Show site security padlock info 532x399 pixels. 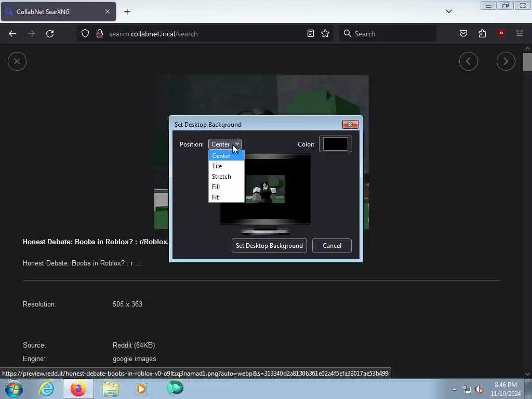pyautogui.click(x=99, y=33)
